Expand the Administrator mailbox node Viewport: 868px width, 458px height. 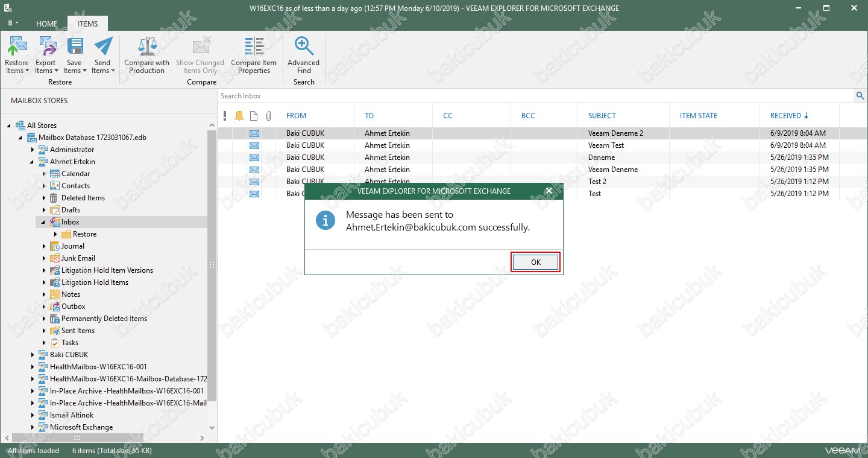pos(33,150)
